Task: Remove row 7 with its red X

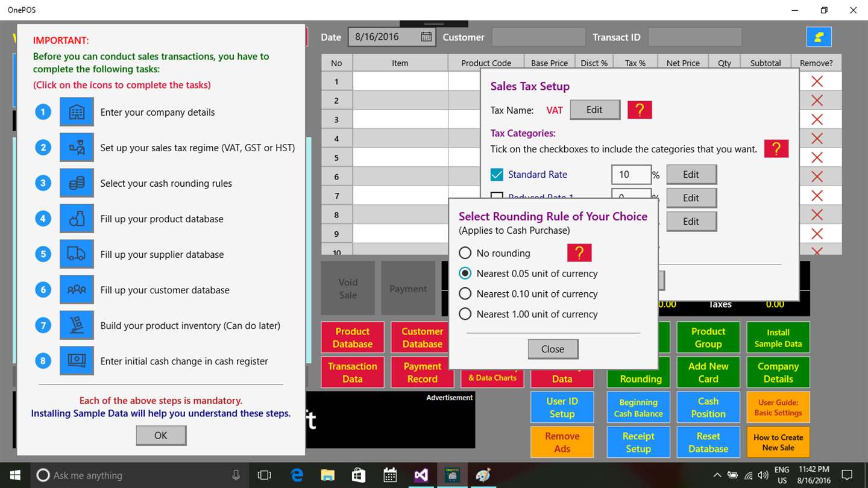Action: 817,196
